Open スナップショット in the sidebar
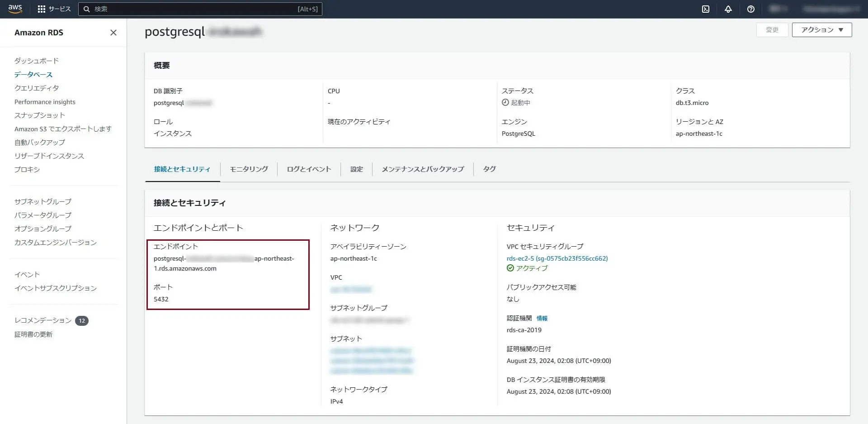 (40, 115)
